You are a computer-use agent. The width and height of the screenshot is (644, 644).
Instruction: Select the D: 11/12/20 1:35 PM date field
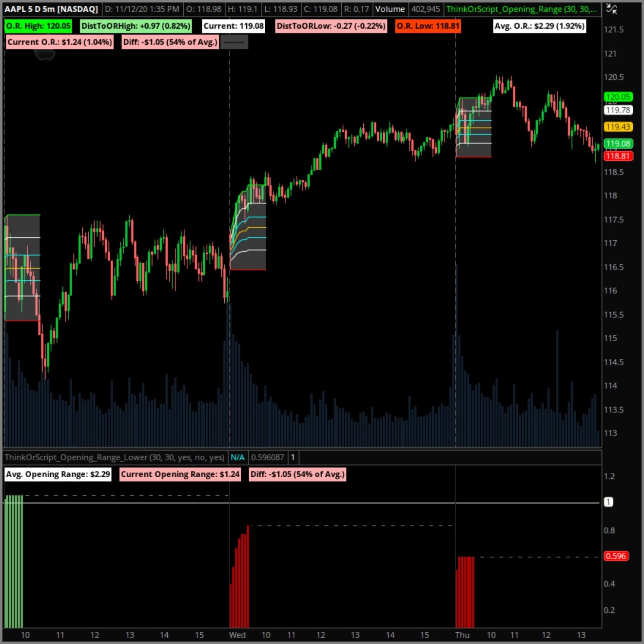tap(142, 9)
